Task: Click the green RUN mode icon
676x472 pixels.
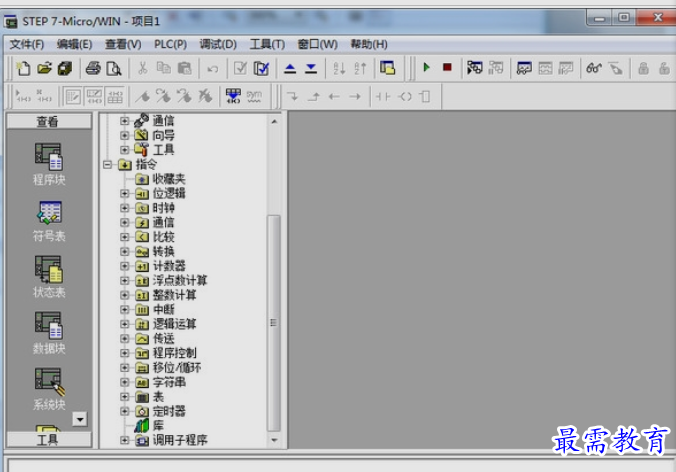Action: tap(426, 67)
